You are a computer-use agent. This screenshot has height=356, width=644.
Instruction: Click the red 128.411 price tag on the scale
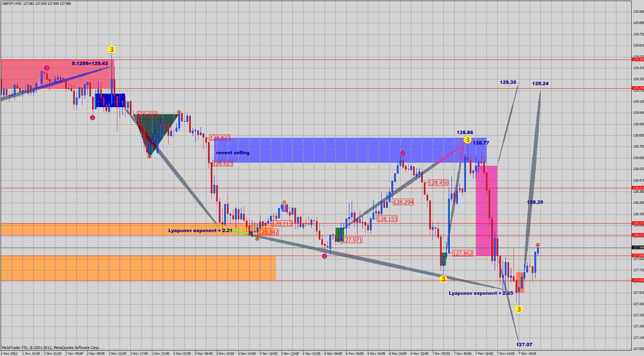click(638, 188)
